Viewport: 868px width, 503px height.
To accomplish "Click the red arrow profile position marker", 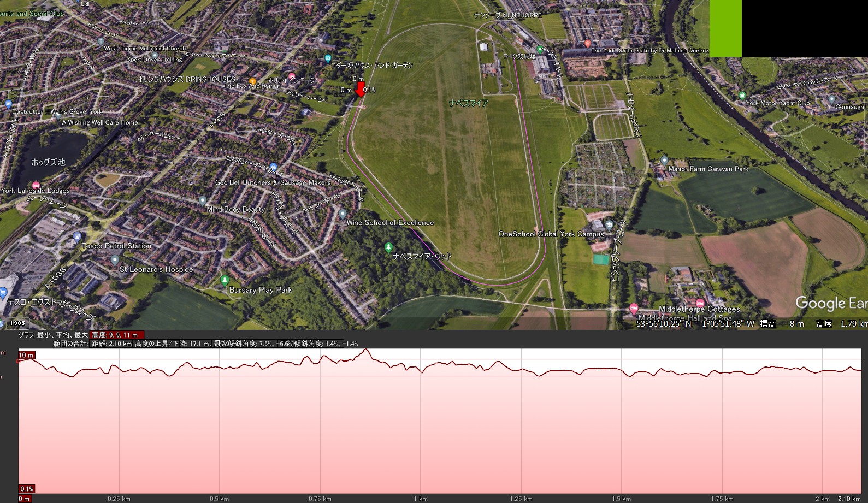I will (360, 90).
